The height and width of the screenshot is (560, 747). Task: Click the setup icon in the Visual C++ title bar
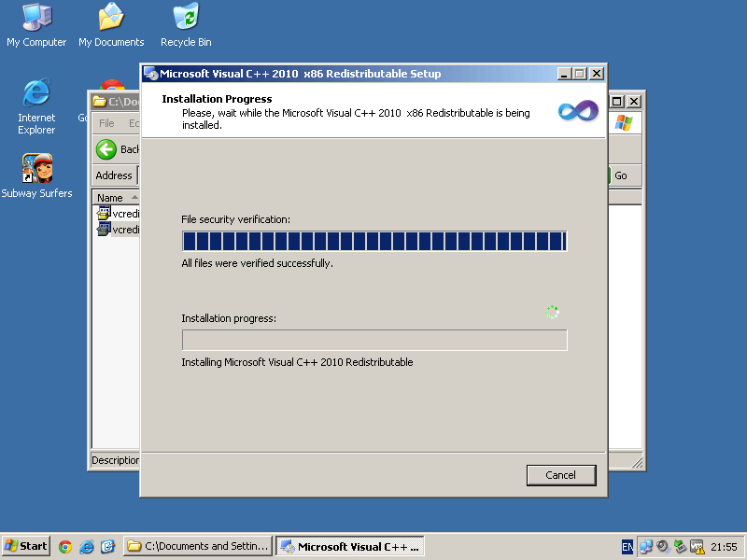click(151, 74)
